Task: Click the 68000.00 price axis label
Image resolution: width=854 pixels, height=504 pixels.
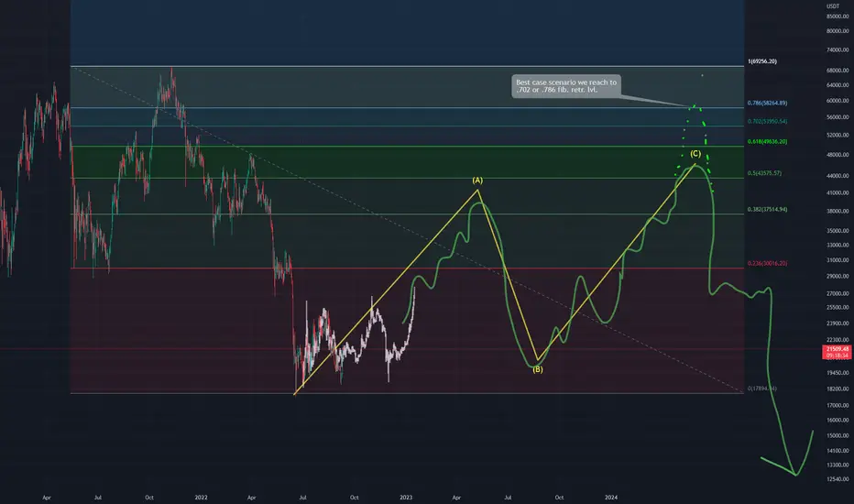Action: [x=838, y=71]
